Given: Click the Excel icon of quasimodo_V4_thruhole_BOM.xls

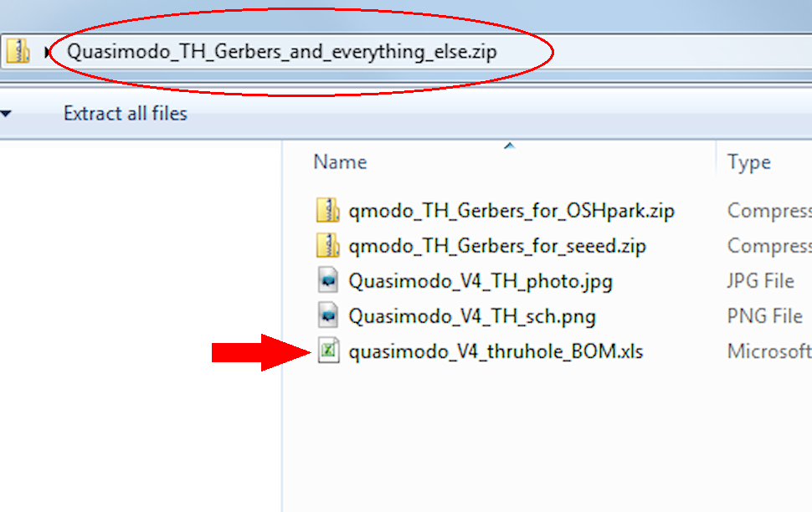Looking at the screenshot, I should click(x=328, y=351).
